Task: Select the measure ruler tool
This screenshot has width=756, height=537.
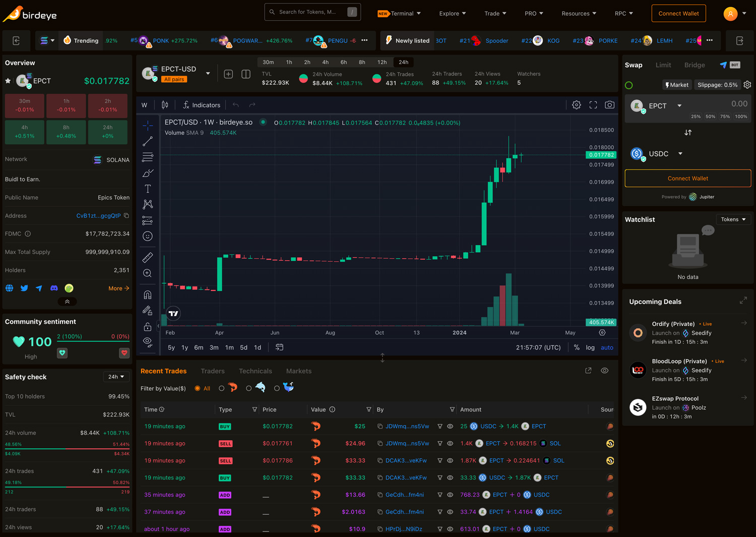Action: tap(147, 257)
